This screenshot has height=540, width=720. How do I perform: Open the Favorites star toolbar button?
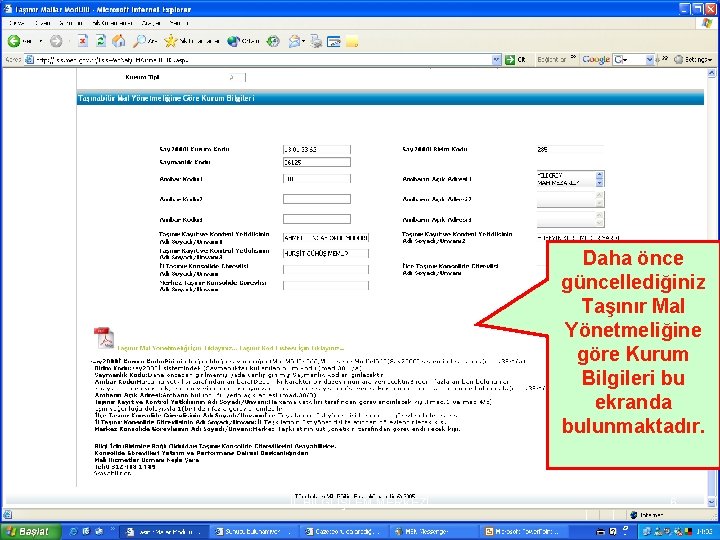point(191,41)
